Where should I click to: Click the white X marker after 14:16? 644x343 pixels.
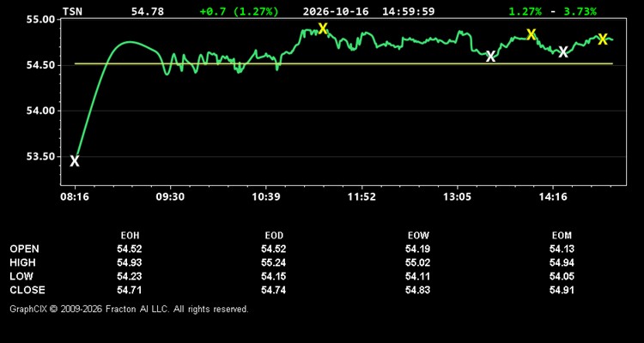[563, 52]
